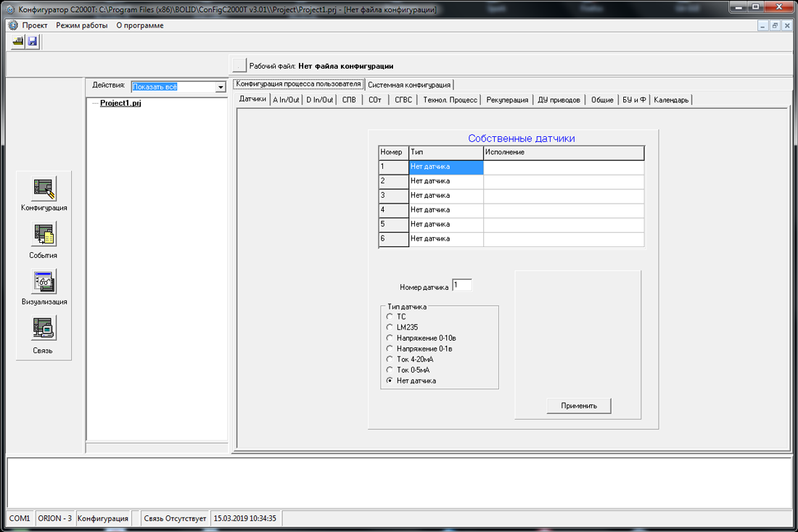Viewport: 798px width, 532px height.
Task: Click the application gear icon in menu bar
Action: coord(12,25)
